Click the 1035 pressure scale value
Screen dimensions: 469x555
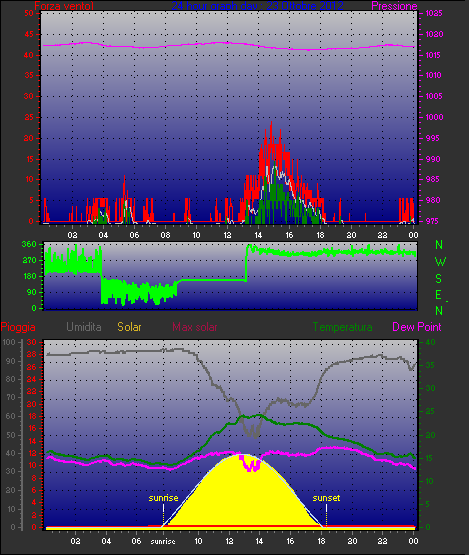pyautogui.click(x=434, y=13)
